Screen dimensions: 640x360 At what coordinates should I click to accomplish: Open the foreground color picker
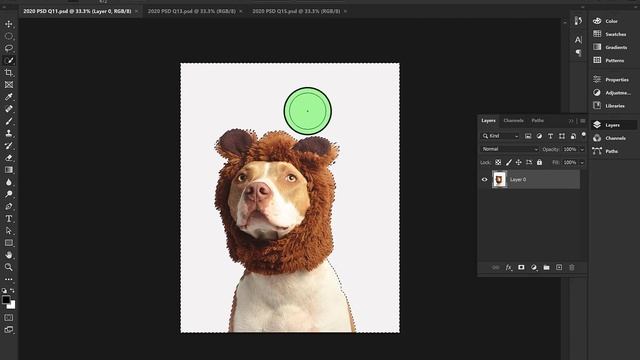(x=6, y=300)
